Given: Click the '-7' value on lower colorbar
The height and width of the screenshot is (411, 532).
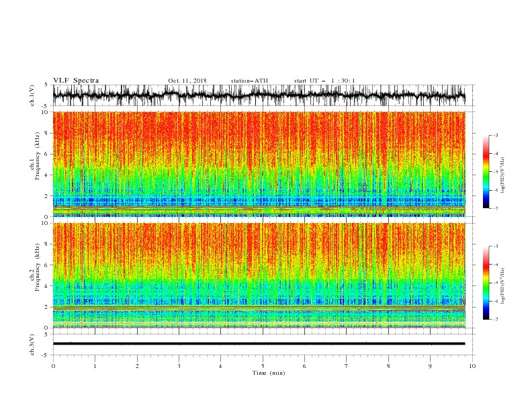Looking at the screenshot, I should [x=495, y=319].
